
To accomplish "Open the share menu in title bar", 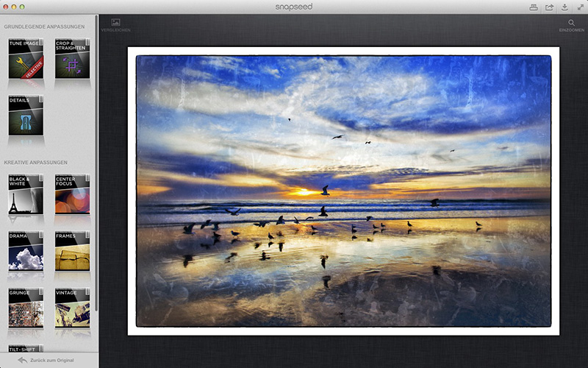I will click(549, 7).
